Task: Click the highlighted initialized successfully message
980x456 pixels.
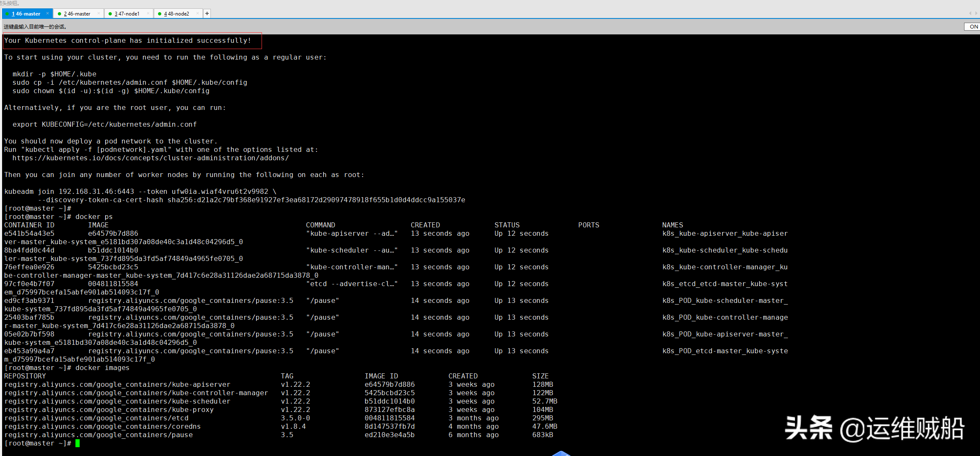Action: coord(128,41)
